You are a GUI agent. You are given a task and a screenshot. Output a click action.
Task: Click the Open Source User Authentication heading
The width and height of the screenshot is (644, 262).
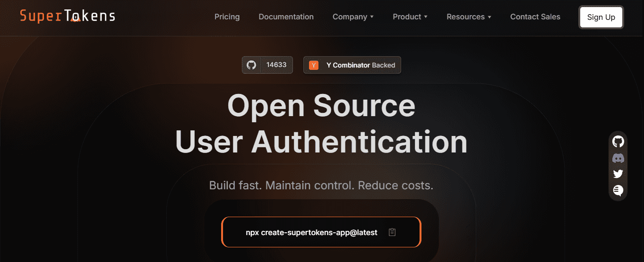321,124
